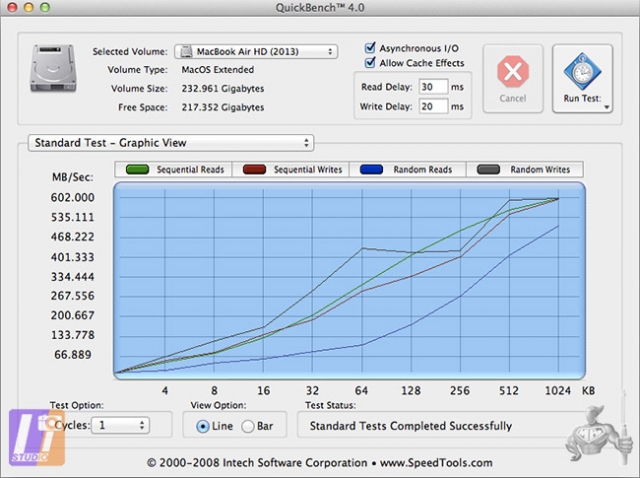Click the MacOS Extended volume type value
Image resolution: width=640 pixels, height=478 pixels.
tap(218, 70)
